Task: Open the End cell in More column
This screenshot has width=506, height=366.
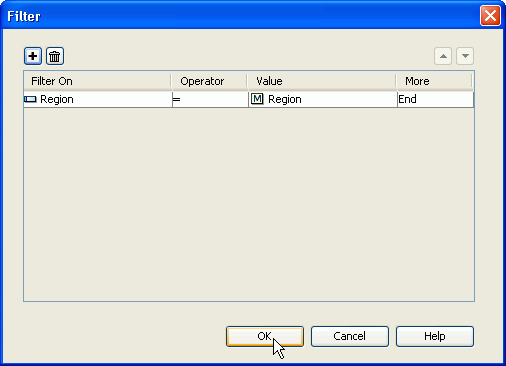Action: pos(435,99)
